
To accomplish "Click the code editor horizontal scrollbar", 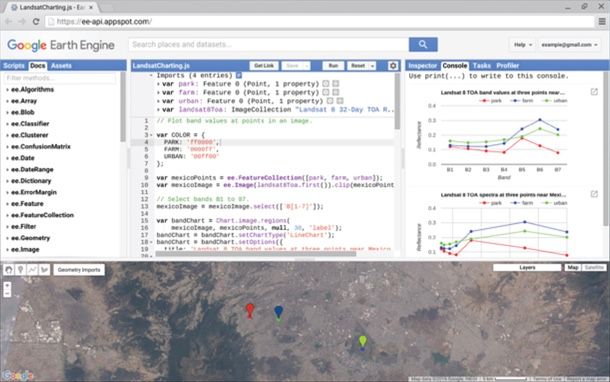I will click(x=256, y=254).
